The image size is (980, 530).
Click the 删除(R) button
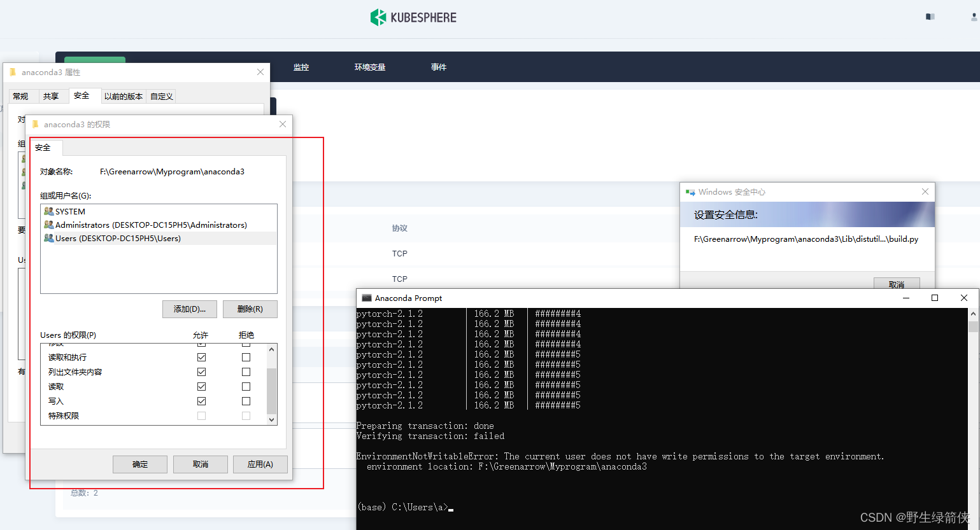250,309
